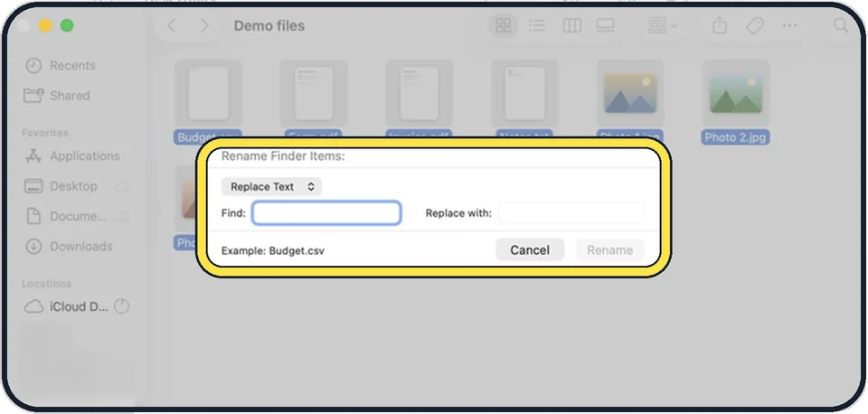Open Applications in the sidebar
868x414 pixels.
pyautogui.click(x=72, y=156)
